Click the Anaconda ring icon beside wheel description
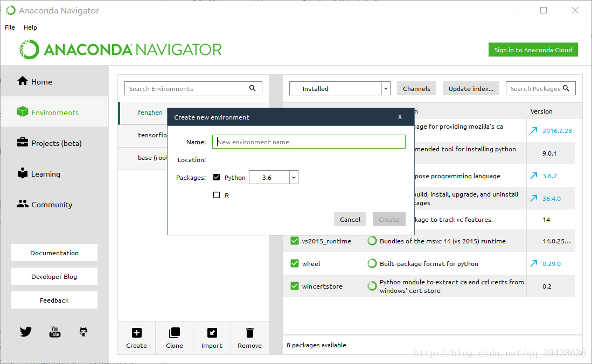This screenshot has height=364, width=592. tap(372, 263)
